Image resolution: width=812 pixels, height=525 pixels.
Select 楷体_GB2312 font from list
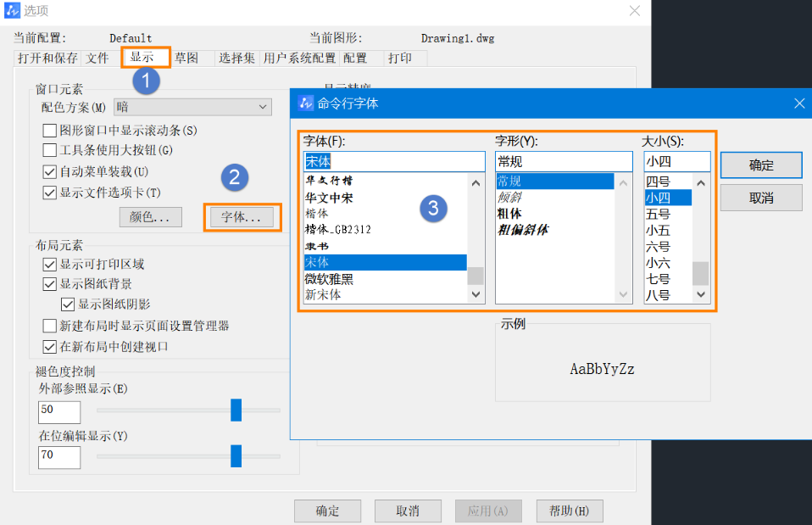pyautogui.click(x=386, y=230)
